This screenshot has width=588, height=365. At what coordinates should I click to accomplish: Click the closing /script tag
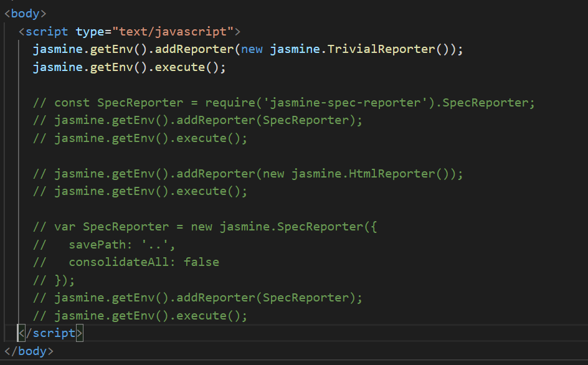pyautogui.click(x=50, y=333)
